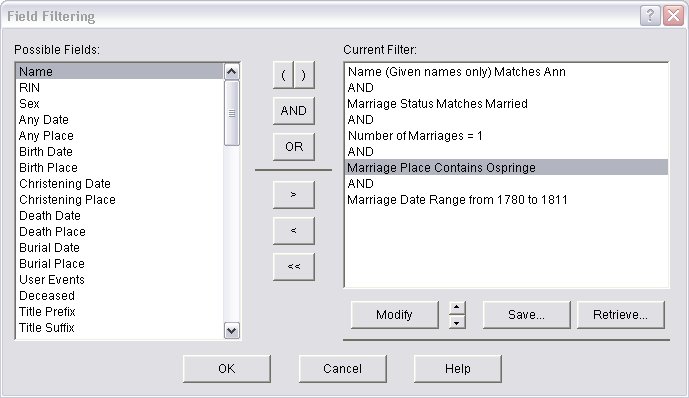Select Burial Place field
The height and width of the screenshot is (398, 689).
[119, 264]
